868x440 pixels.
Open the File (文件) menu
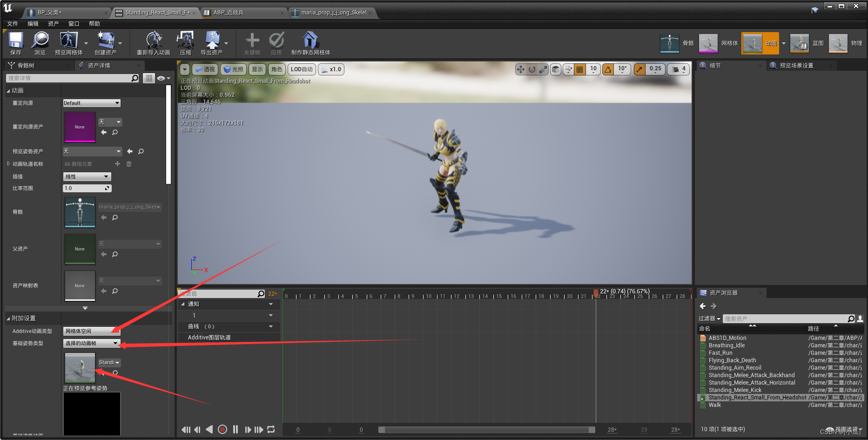point(13,24)
